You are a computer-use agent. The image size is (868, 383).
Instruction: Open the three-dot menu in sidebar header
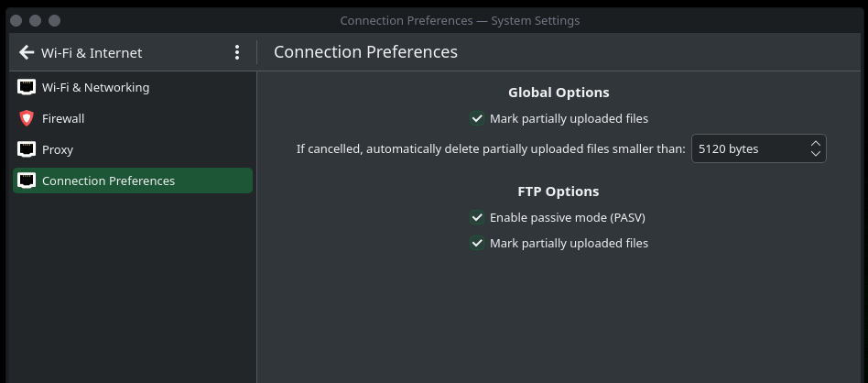pos(237,52)
